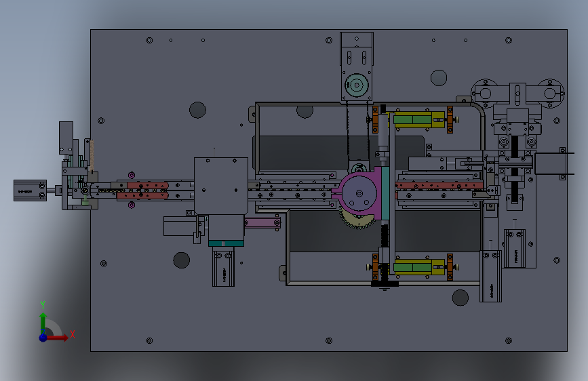
Task: Select the upper magenta screw near left rails
Action: pyautogui.click(x=132, y=175)
